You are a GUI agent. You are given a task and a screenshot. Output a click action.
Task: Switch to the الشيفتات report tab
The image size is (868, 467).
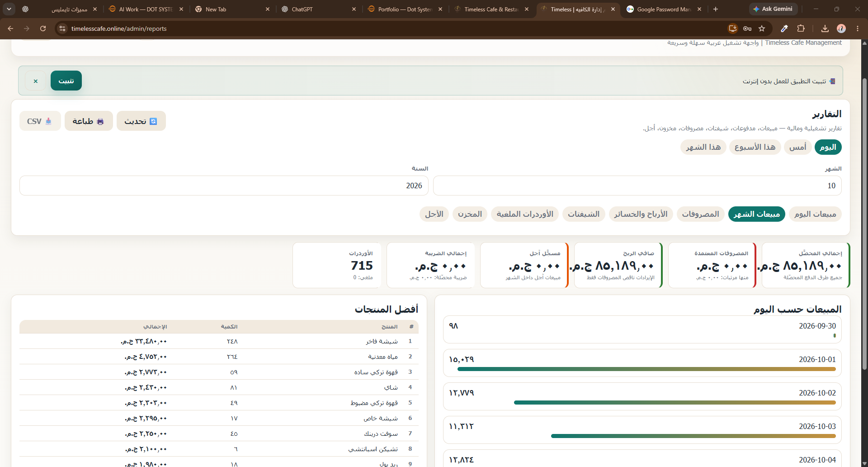coord(584,214)
